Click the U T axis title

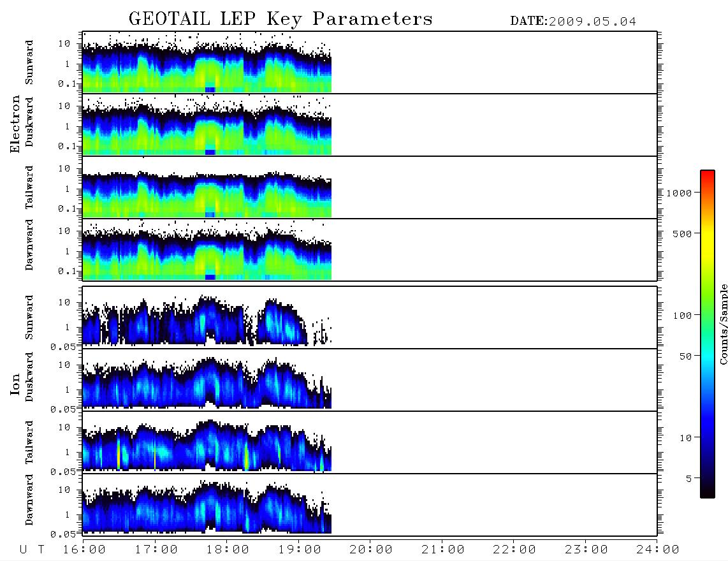coord(32,550)
